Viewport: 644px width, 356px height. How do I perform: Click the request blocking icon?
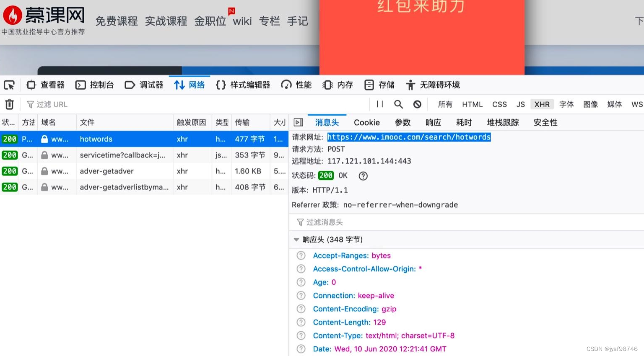tap(417, 104)
